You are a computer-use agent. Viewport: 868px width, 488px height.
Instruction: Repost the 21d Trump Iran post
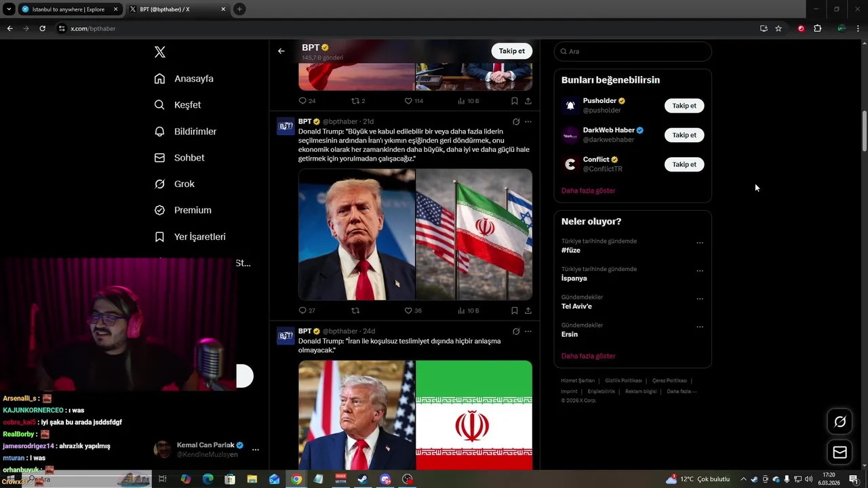coord(355,310)
